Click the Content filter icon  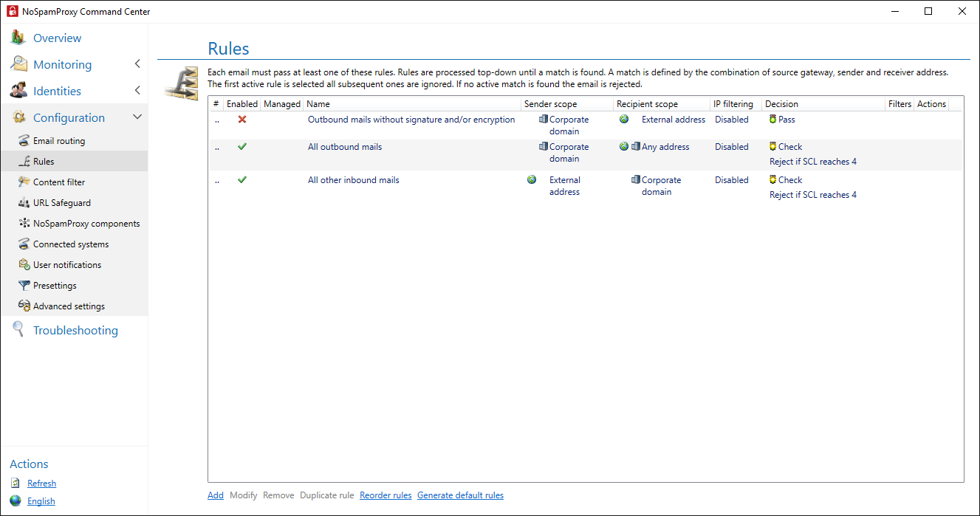[x=24, y=182]
